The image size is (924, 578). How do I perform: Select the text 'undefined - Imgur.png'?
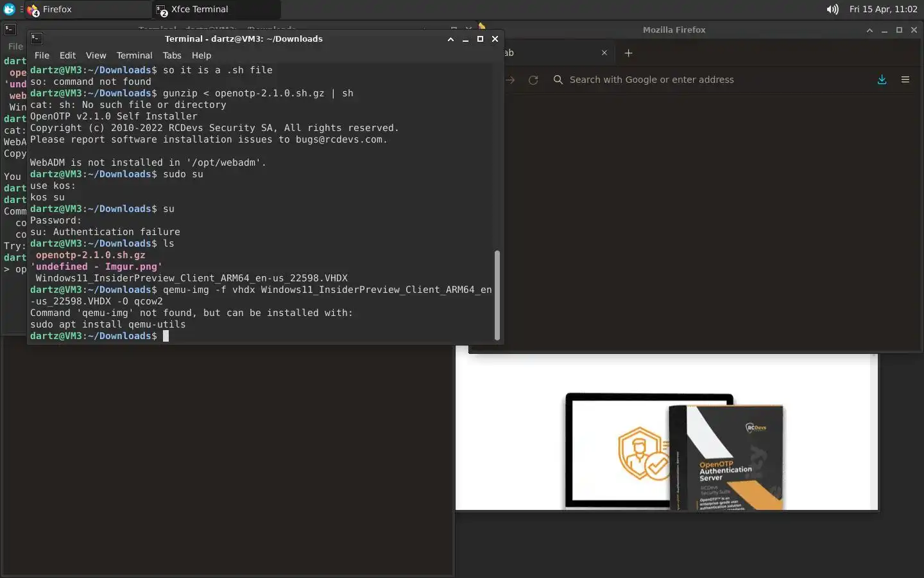coord(96,267)
